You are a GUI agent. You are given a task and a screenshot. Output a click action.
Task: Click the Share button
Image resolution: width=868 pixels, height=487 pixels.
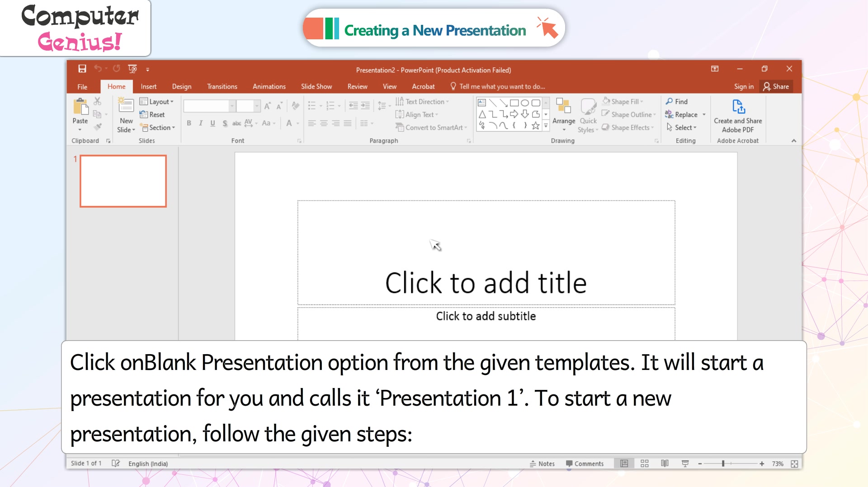point(776,86)
